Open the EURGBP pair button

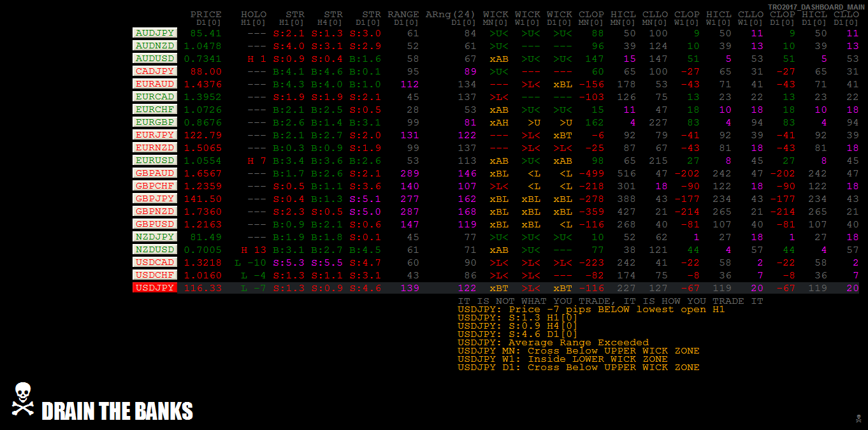(155, 122)
